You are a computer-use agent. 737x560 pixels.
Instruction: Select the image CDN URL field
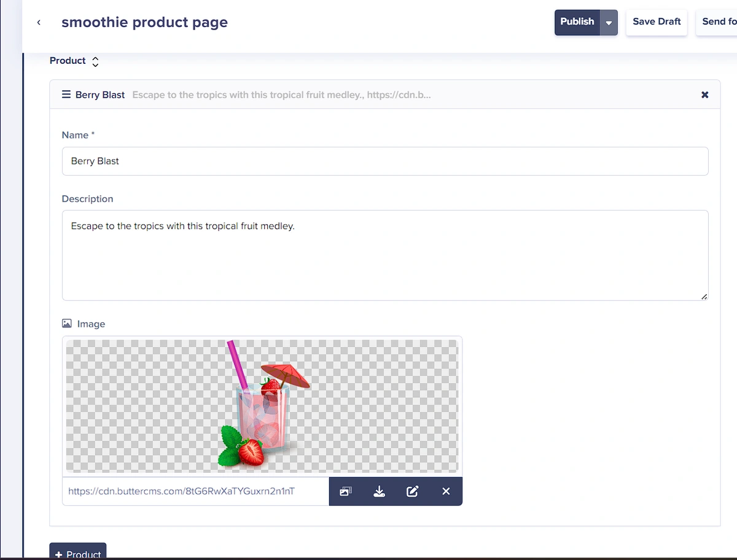tap(195, 491)
